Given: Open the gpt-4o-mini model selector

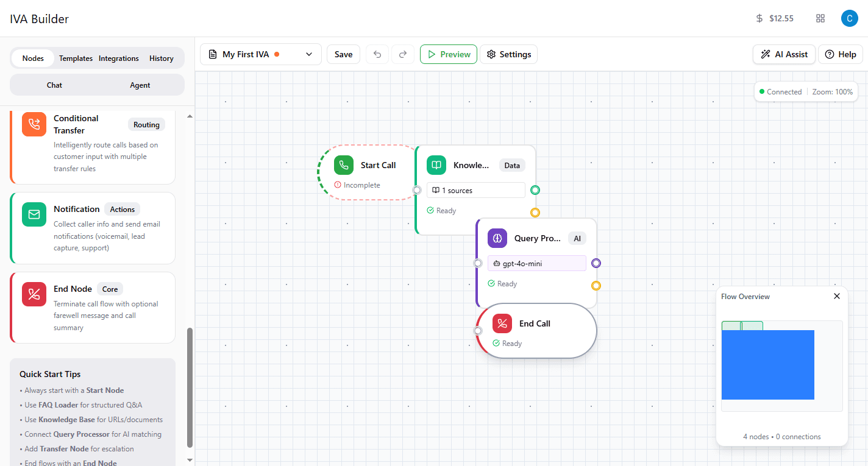Looking at the screenshot, I should (x=536, y=263).
